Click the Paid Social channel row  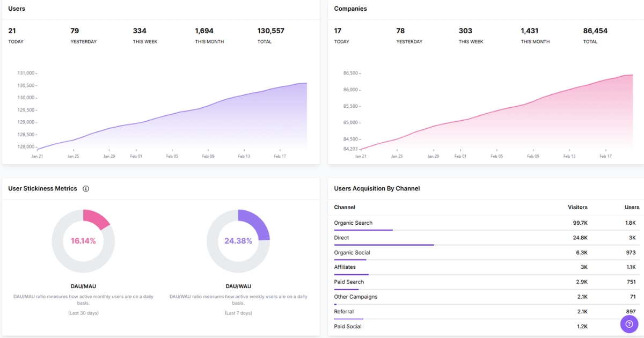click(x=348, y=326)
